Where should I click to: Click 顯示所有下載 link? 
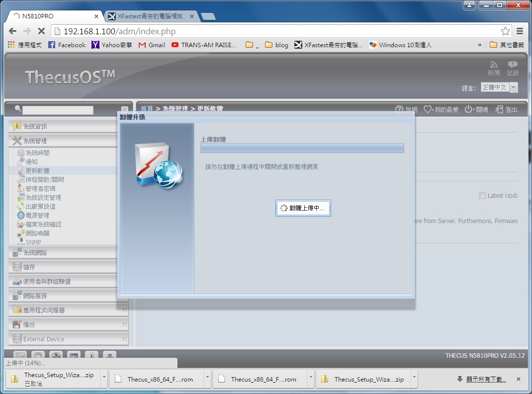pyautogui.click(x=486, y=379)
